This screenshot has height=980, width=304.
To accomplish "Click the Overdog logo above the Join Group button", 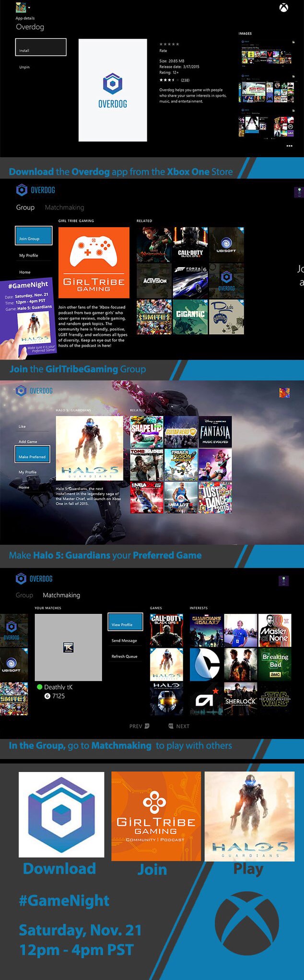I will pyautogui.click(x=35, y=190).
